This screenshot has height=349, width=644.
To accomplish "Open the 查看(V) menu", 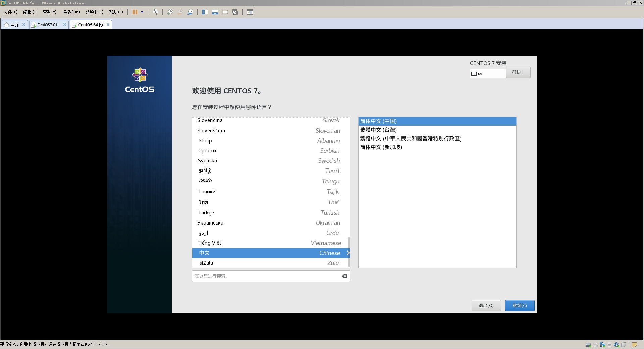I will click(x=50, y=12).
